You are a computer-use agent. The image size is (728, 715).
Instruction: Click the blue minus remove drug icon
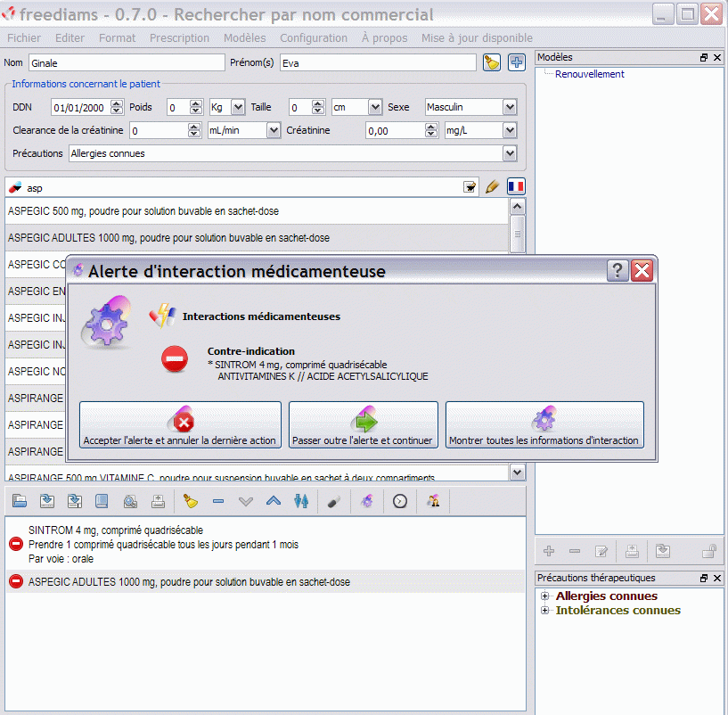[218, 501]
